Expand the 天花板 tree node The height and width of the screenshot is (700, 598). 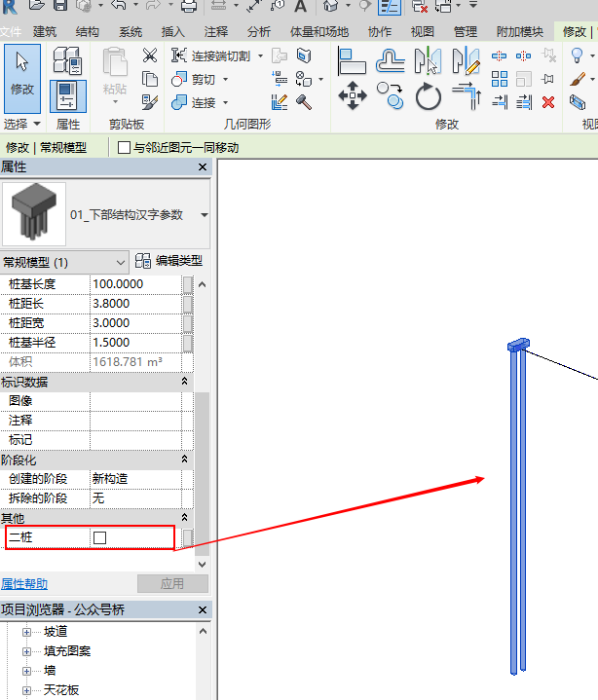pyautogui.click(x=27, y=690)
